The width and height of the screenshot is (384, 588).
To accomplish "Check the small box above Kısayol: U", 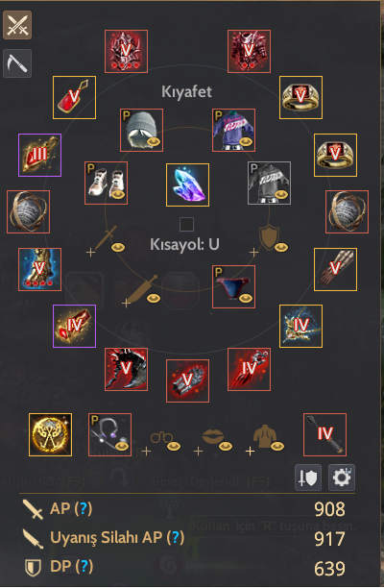I will (x=186, y=225).
